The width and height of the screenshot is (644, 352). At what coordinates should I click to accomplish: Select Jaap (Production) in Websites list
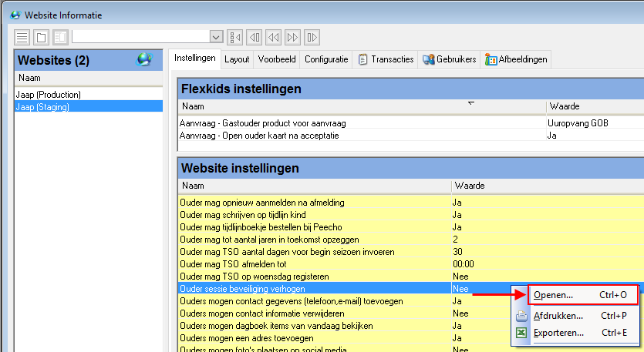coord(49,95)
